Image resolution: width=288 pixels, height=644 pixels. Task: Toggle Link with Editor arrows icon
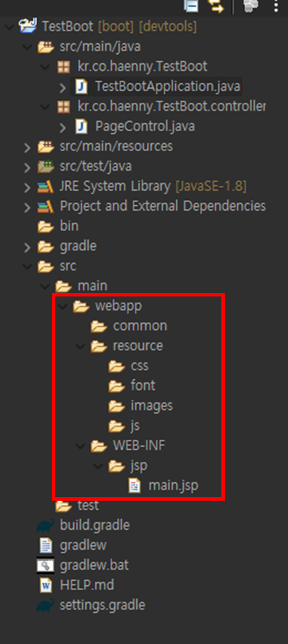pos(215,6)
